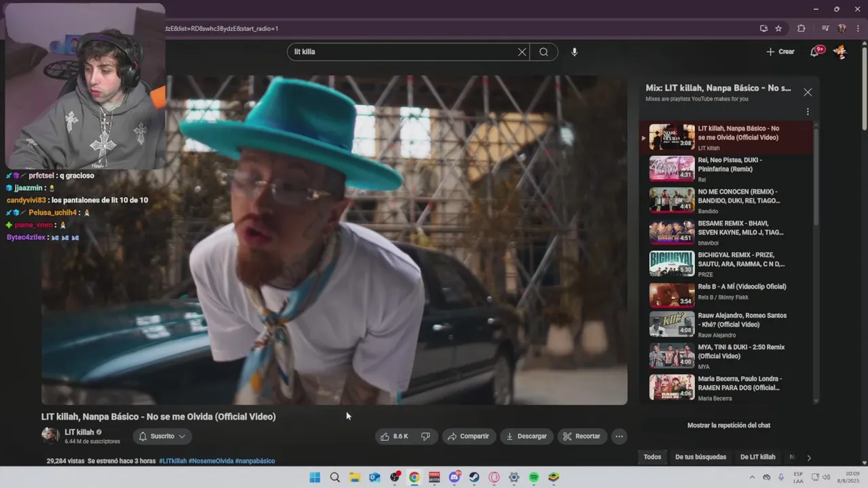The image size is (868, 488).
Task: Click the Mix playlist scrollbar
Action: (816, 176)
